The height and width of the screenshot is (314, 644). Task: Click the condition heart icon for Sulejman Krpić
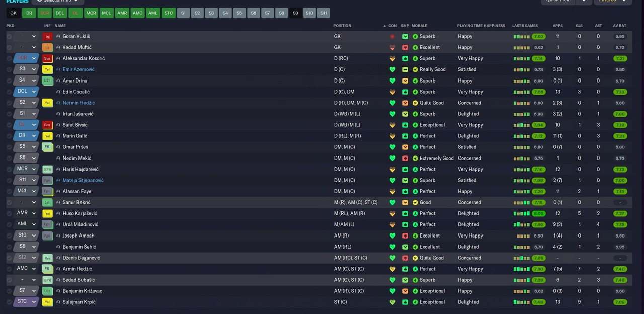(392, 302)
